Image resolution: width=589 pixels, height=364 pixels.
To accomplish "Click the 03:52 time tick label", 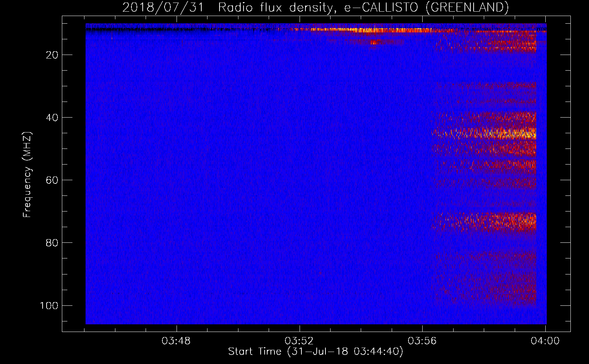I will (299, 341).
